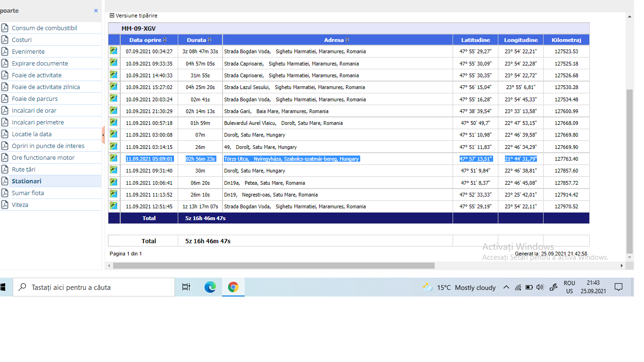
Task: Open the Foaie de parcurs report
Action: click(x=35, y=99)
